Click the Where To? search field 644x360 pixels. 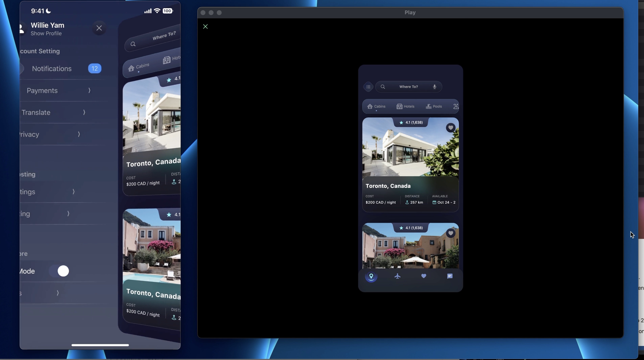pyautogui.click(x=409, y=87)
